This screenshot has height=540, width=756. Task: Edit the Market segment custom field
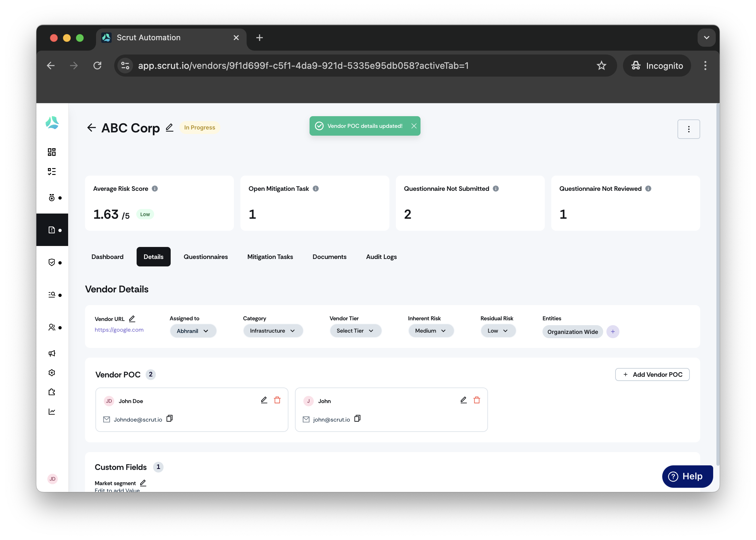(143, 483)
